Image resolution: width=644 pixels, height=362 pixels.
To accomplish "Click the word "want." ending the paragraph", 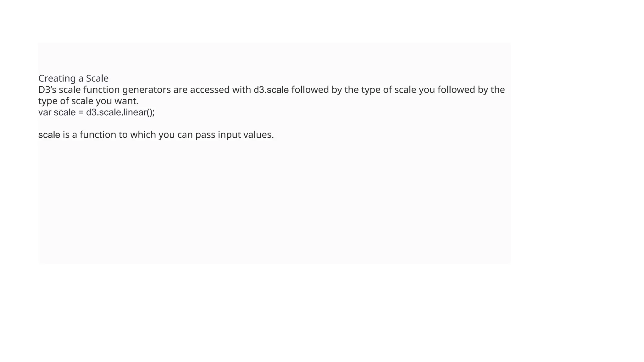I will pos(126,101).
